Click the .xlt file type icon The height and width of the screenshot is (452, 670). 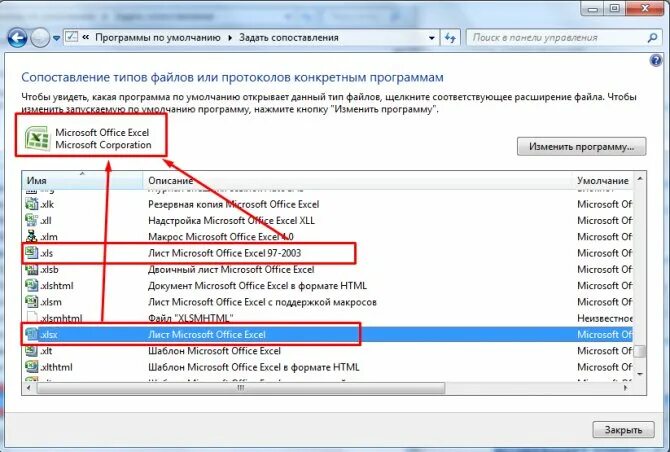(x=32, y=350)
